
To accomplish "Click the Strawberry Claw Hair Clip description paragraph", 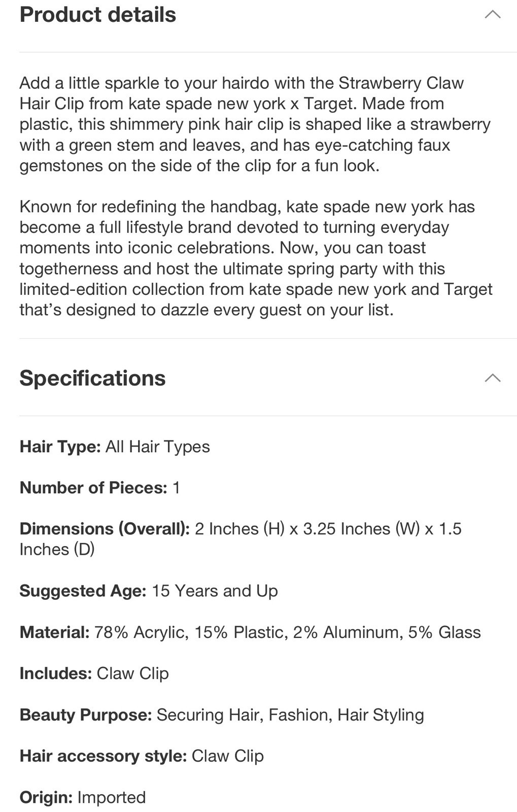I will click(255, 124).
